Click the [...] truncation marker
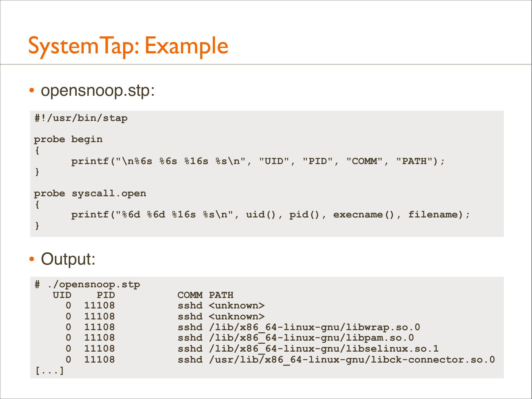Image resolution: width=532 pixels, height=399 pixels. tap(50, 371)
